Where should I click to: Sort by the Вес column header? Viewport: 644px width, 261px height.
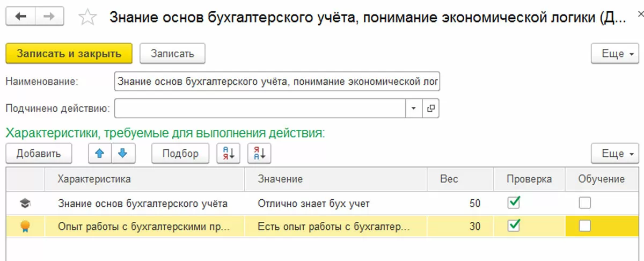(x=449, y=179)
